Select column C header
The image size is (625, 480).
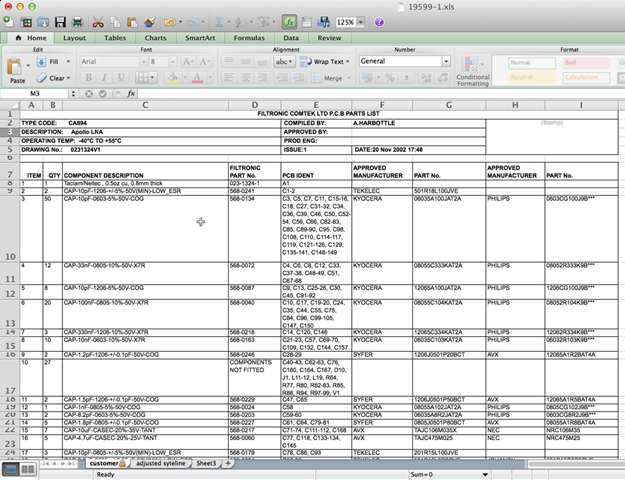point(145,105)
